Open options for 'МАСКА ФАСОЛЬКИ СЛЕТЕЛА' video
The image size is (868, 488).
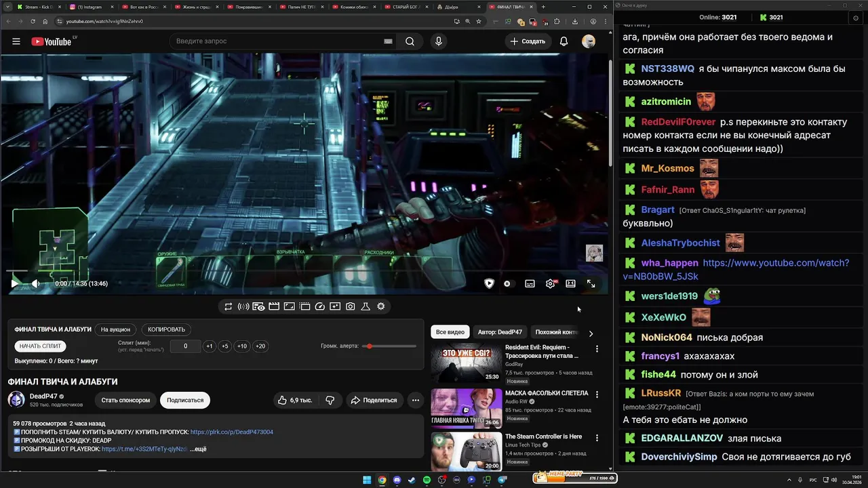[597, 394]
